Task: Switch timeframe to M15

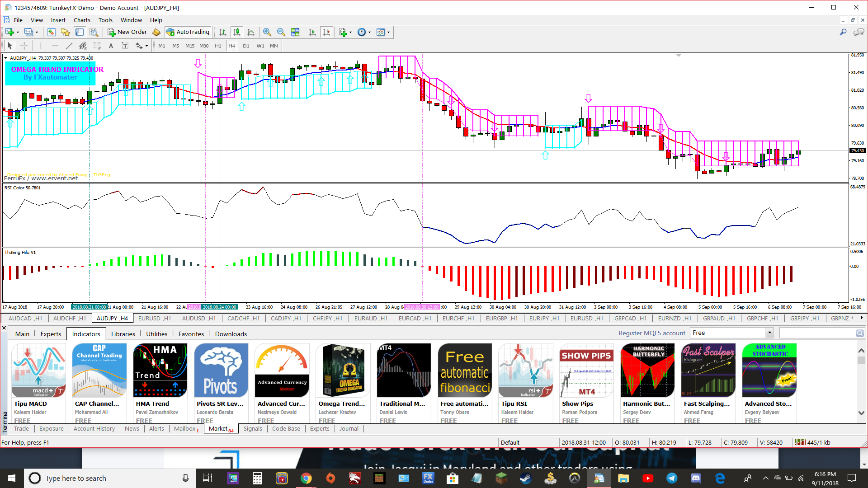Action: [x=190, y=46]
